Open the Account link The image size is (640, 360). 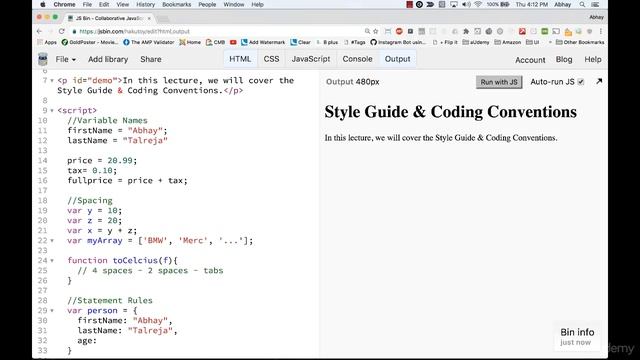click(x=530, y=60)
